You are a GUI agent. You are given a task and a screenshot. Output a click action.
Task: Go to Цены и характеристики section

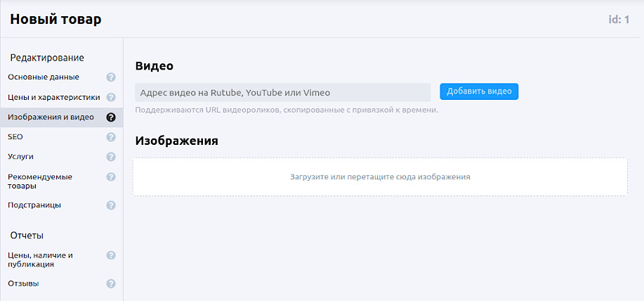point(53,97)
